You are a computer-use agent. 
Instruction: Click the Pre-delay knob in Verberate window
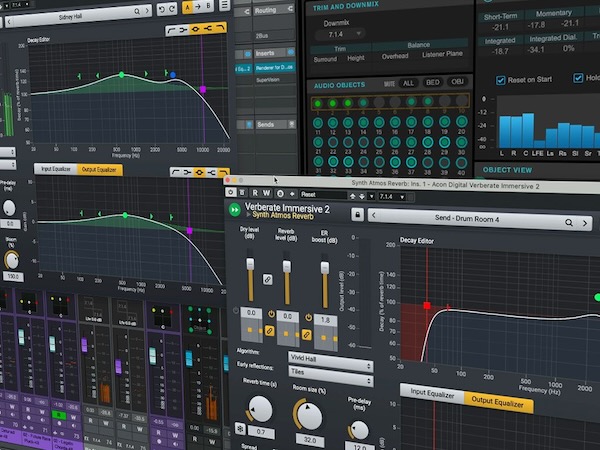(359, 430)
